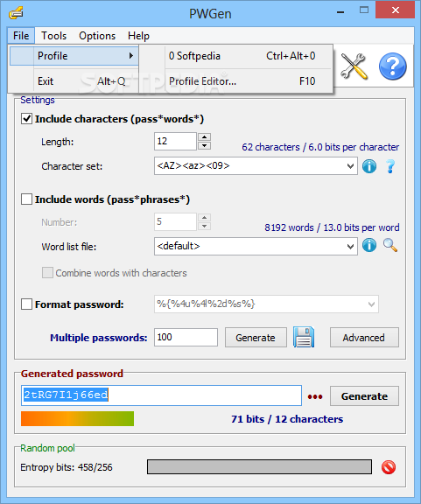Open the configuration wrench and screwdriver icon
The width and height of the screenshot is (421, 504).
click(354, 66)
